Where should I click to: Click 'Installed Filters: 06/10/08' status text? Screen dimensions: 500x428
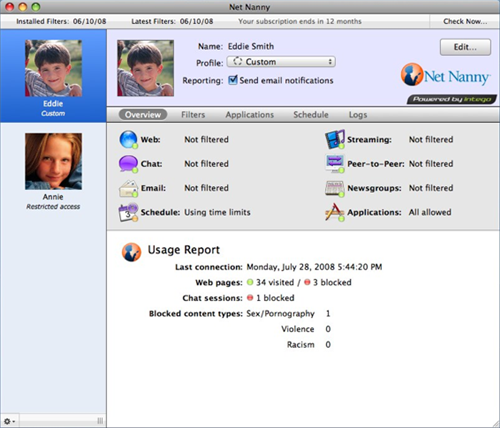pyautogui.click(x=61, y=21)
